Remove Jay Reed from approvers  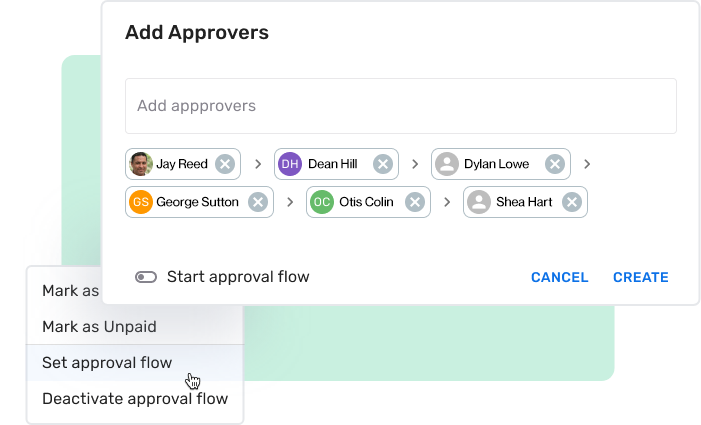[x=225, y=164]
